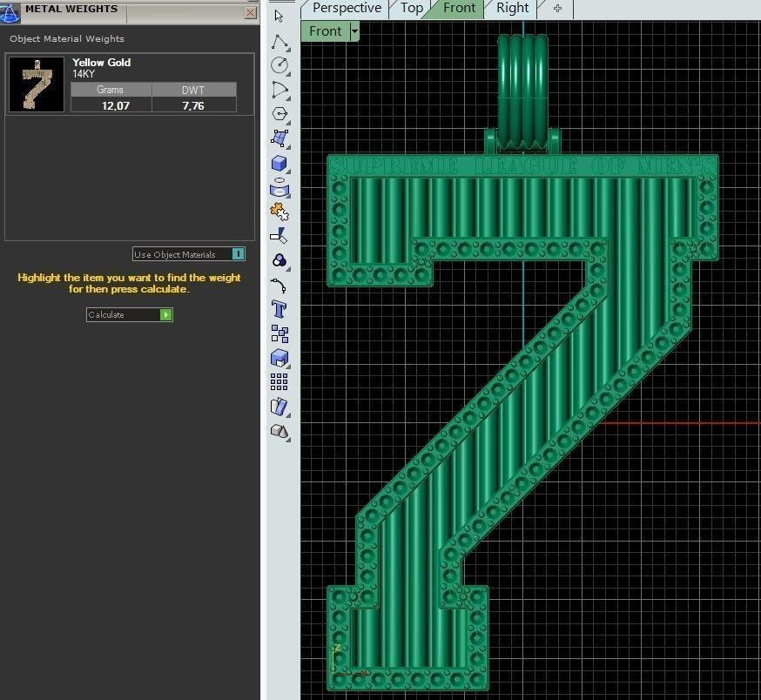Select the bend transform tool
This screenshot has height=700, width=761.
(279, 407)
